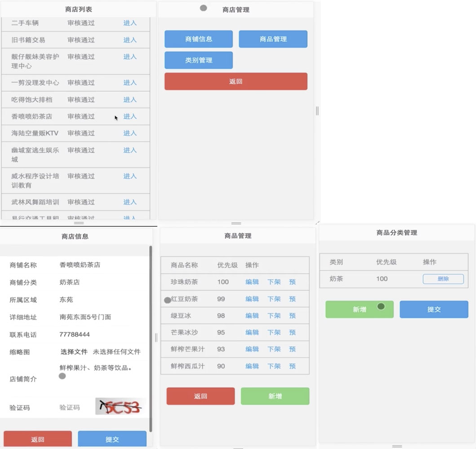Click 提交 in the 商品分类管理 panel
Viewport: 476px width, 449px height.
[434, 309]
